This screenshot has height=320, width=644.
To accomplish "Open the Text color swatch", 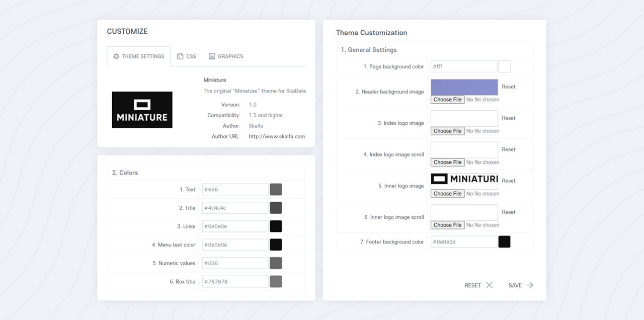I will [276, 189].
